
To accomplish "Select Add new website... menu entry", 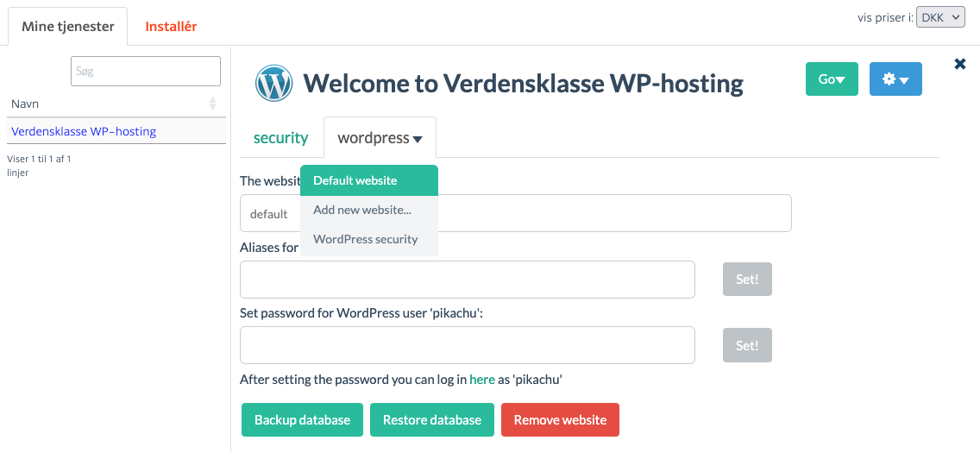I will click(x=368, y=210).
